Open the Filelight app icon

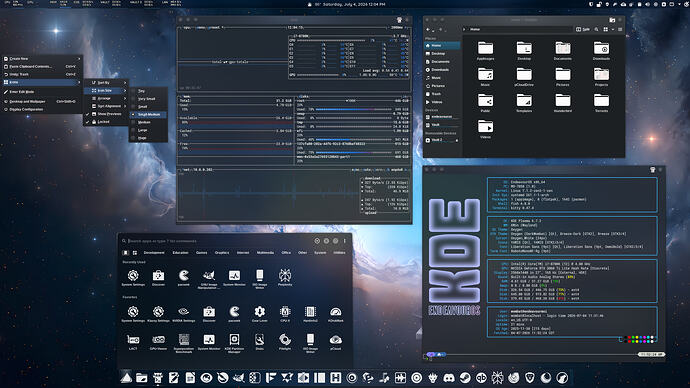pyautogui.click(x=285, y=341)
